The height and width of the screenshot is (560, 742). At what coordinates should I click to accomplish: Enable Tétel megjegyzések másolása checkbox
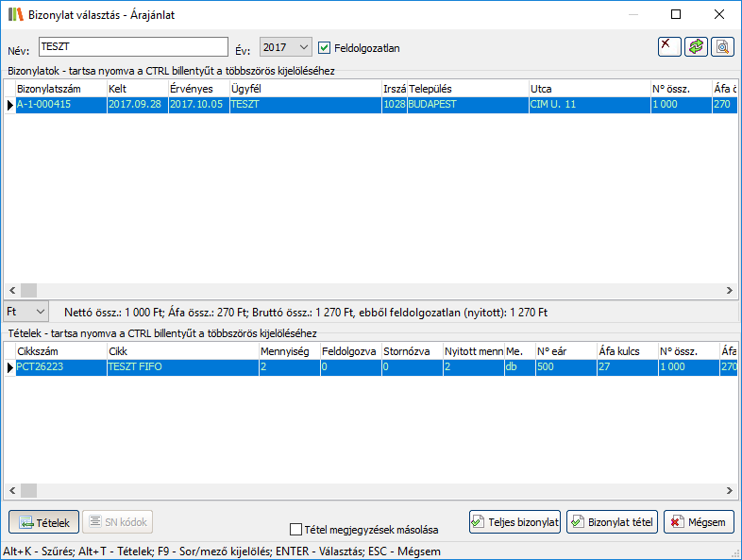click(x=296, y=530)
